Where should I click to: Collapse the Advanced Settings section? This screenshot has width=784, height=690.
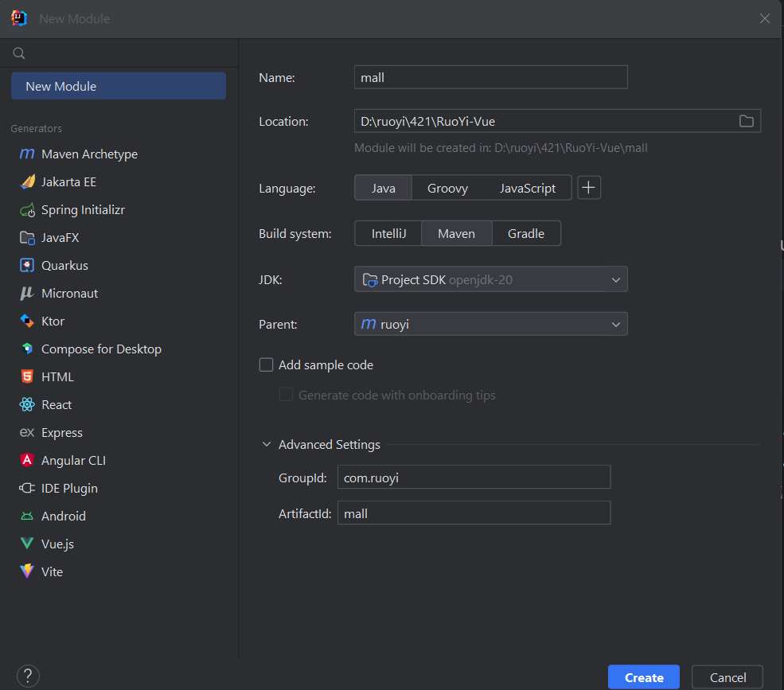(267, 444)
